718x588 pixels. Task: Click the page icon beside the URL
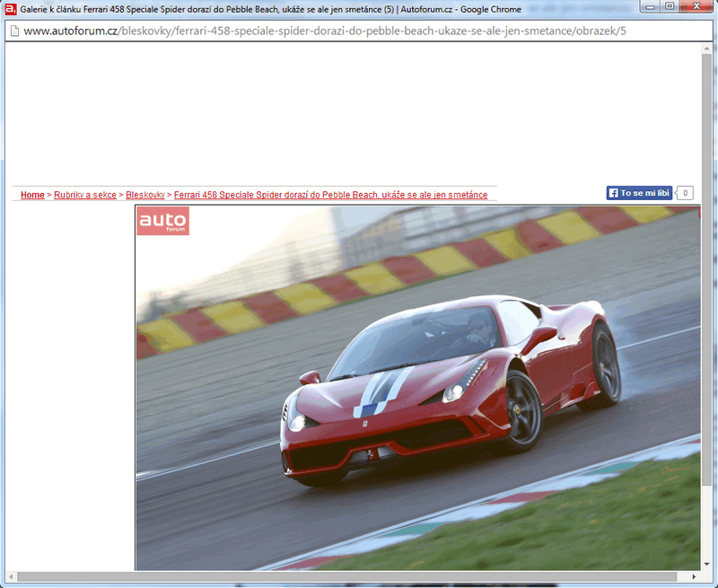click(x=13, y=31)
